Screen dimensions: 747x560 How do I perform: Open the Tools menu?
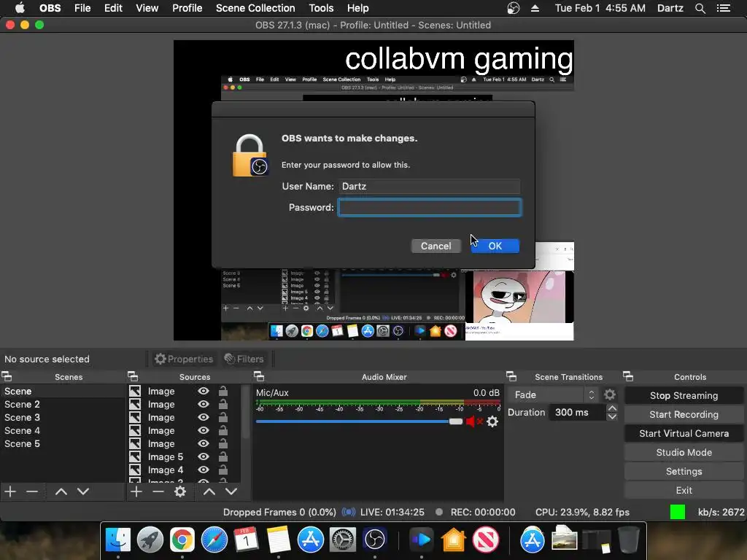pyautogui.click(x=321, y=8)
